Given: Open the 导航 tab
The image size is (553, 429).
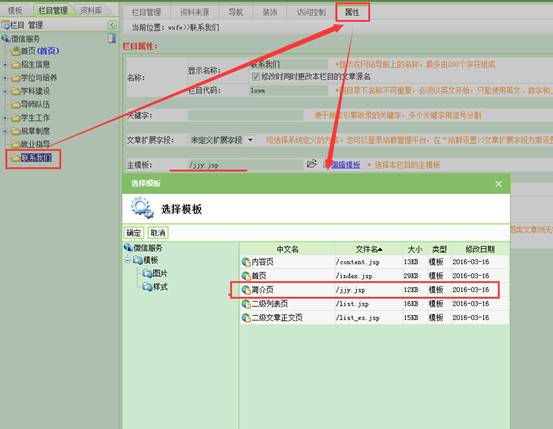Looking at the screenshot, I should point(236,12).
